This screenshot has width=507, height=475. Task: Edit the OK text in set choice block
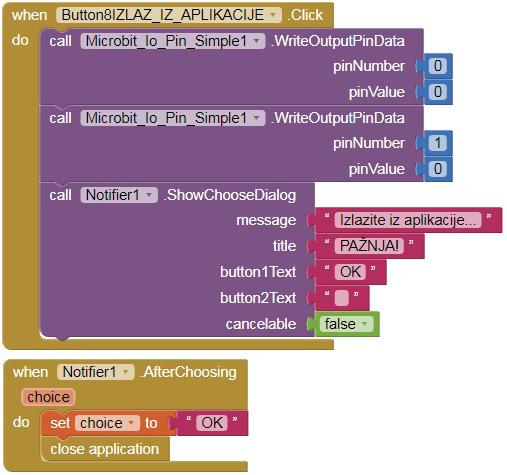(x=212, y=423)
